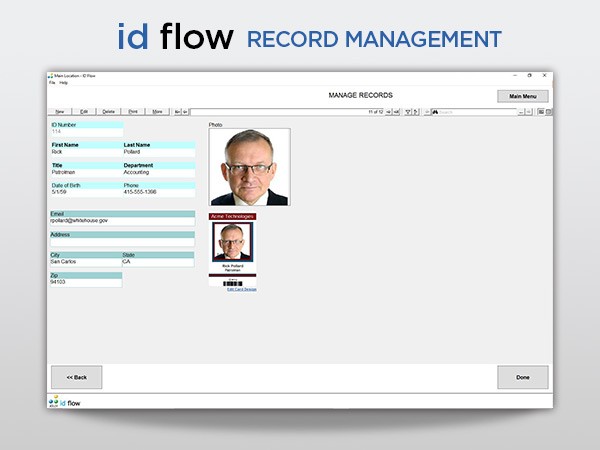Viewport: 600px width, 450px height.
Task: Click the Date of Birth field
Action: [87, 192]
